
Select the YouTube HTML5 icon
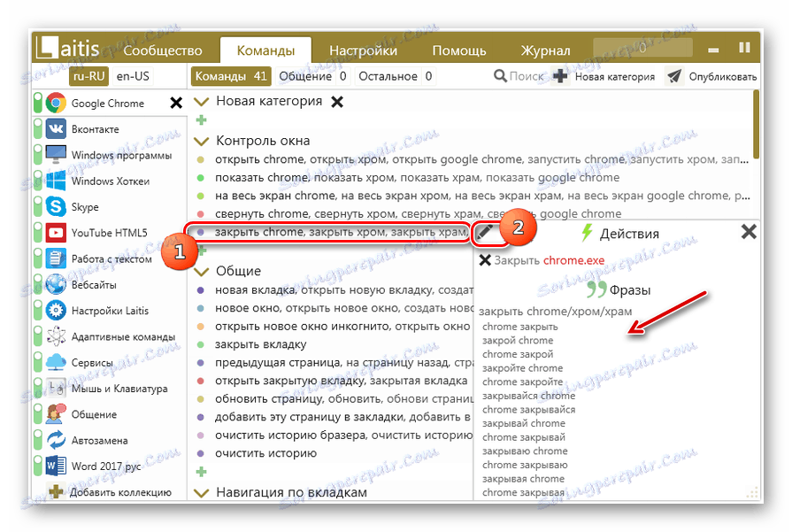(56, 233)
